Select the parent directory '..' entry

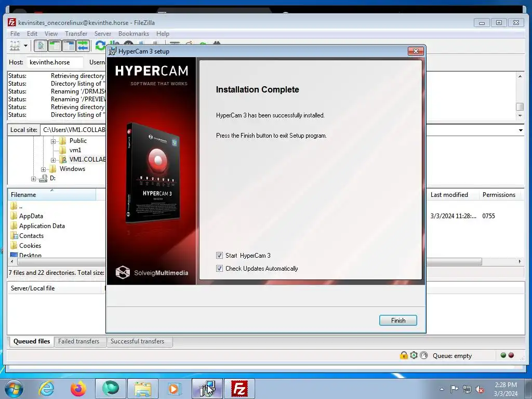(21, 206)
